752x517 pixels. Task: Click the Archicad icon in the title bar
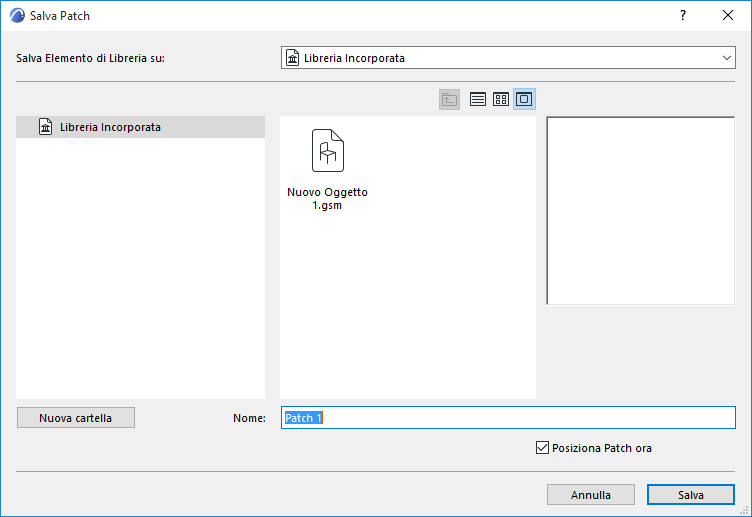pos(17,15)
